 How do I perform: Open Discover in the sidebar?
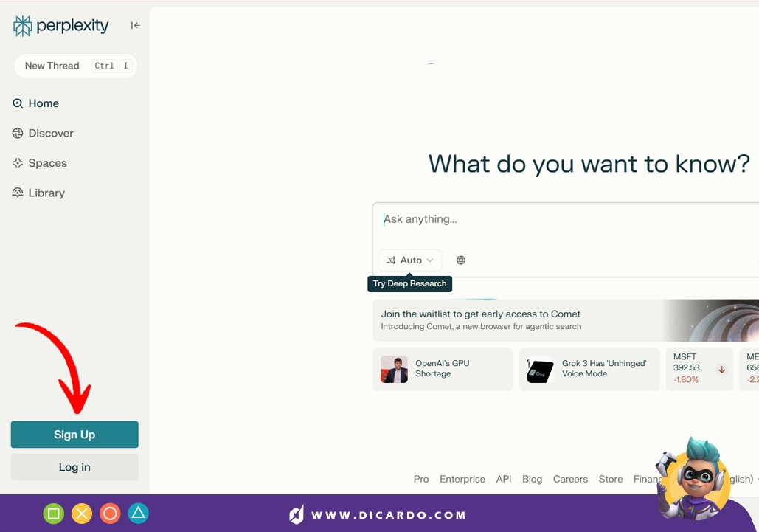pyautogui.click(x=43, y=133)
